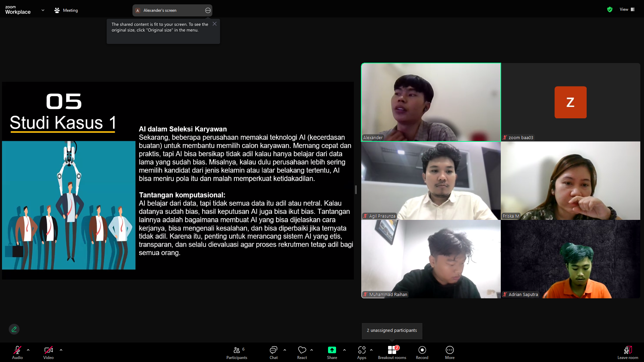Click the green encryption shield icon
Viewport: 644px width, 362px height.
pos(610,9)
